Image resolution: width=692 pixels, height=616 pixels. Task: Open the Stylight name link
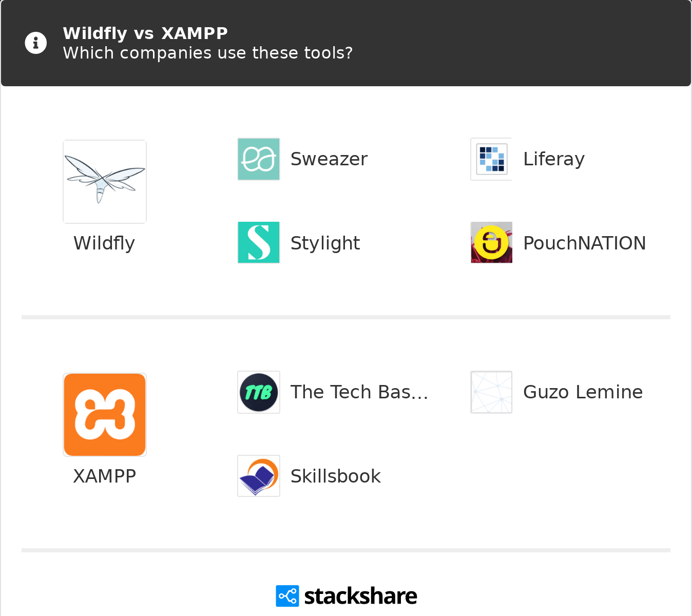[x=325, y=243]
